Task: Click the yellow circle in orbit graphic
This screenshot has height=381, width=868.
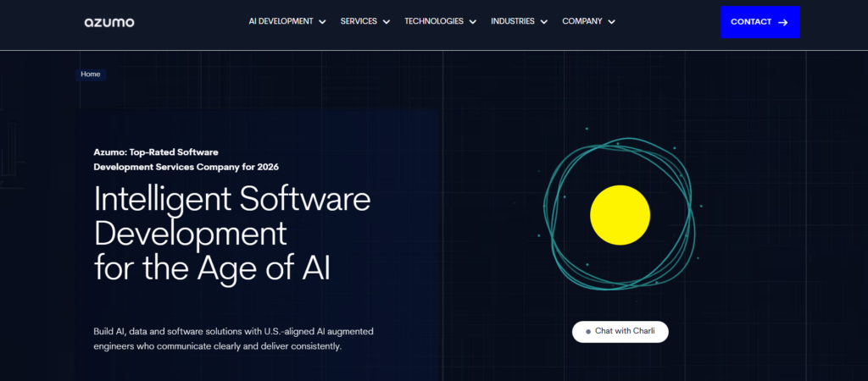Action: (620, 215)
